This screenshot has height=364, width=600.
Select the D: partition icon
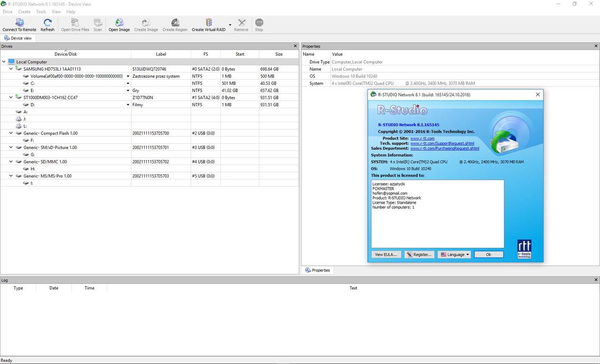26,104
